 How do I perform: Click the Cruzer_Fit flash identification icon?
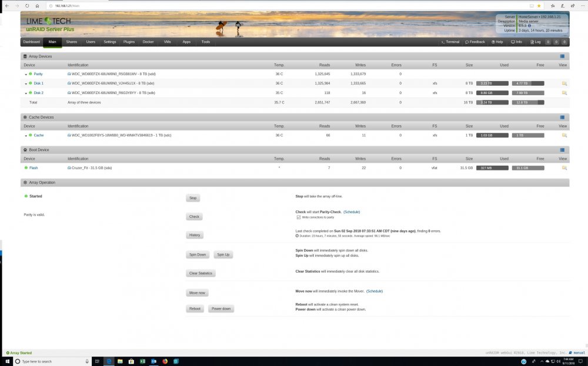(69, 168)
